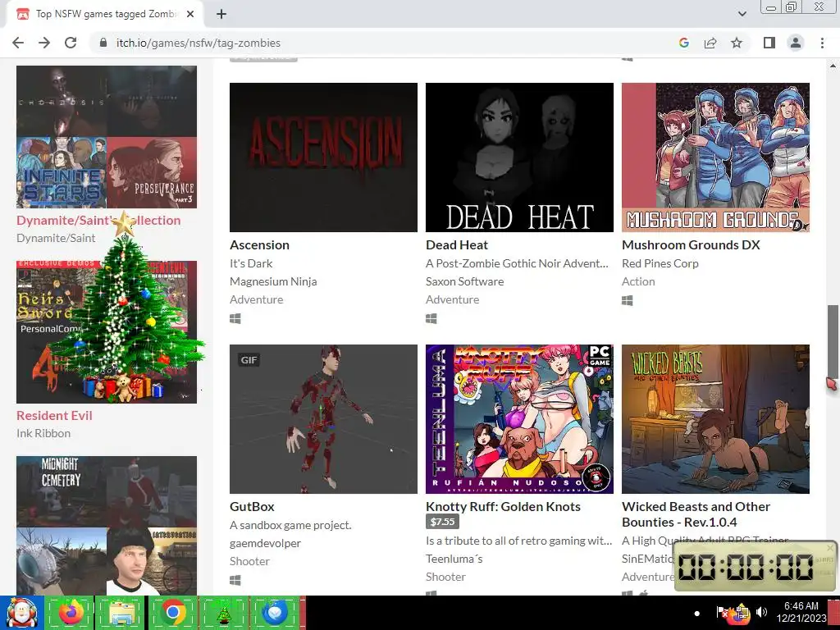Click the Ascension title link
The height and width of the screenshot is (630, 840).
coord(260,244)
